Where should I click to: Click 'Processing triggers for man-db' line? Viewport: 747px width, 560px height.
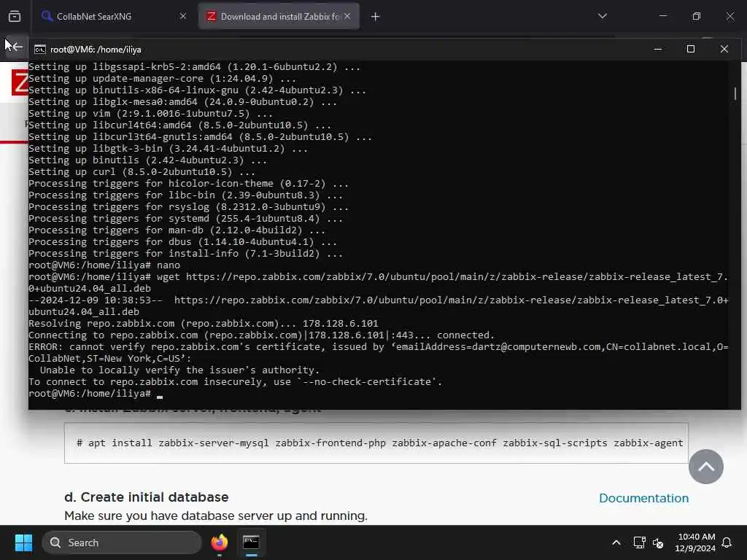click(x=177, y=230)
